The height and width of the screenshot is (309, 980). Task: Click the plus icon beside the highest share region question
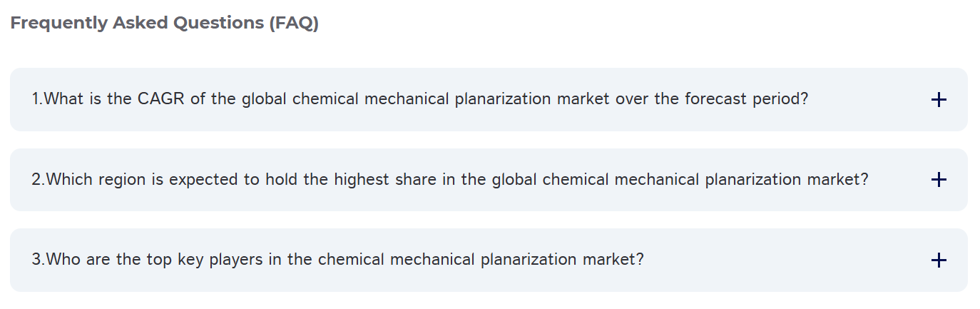(939, 180)
